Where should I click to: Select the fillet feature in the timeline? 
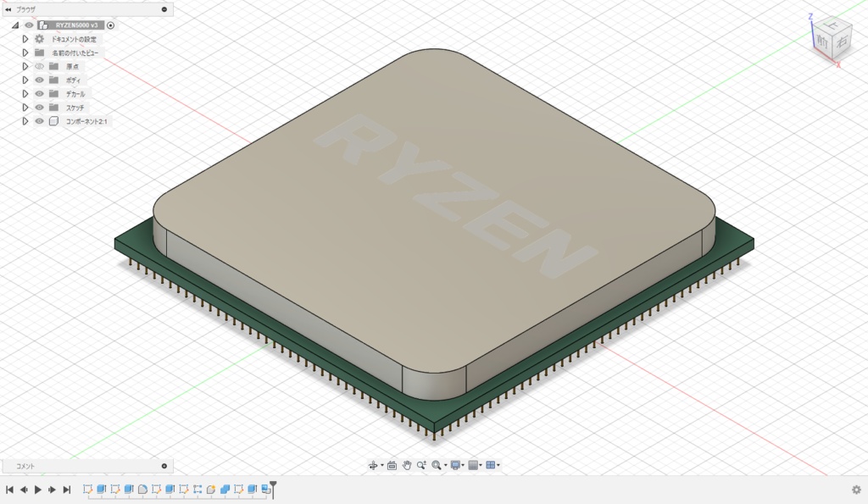click(142, 489)
